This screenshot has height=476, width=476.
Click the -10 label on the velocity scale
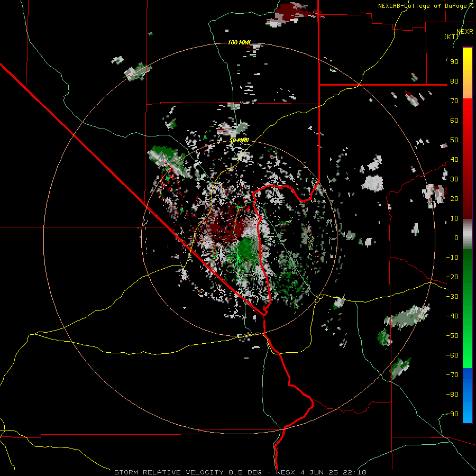coord(452,258)
